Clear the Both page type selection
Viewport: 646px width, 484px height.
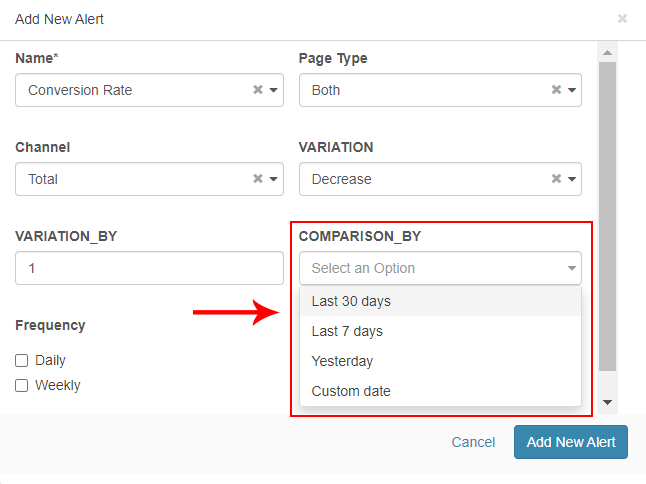(x=557, y=89)
